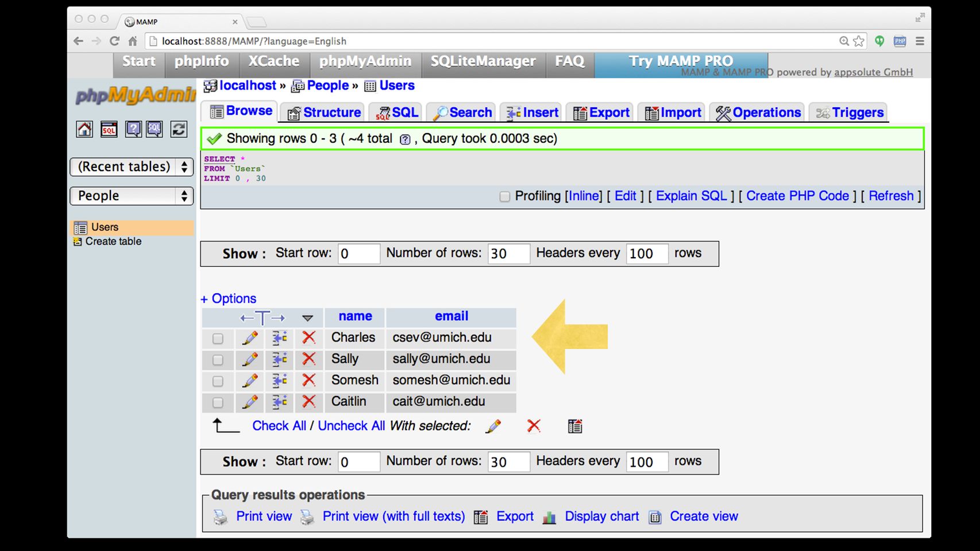Viewport: 980px width, 551px height.
Task: Click the Explain SQL link
Action: 691,196
